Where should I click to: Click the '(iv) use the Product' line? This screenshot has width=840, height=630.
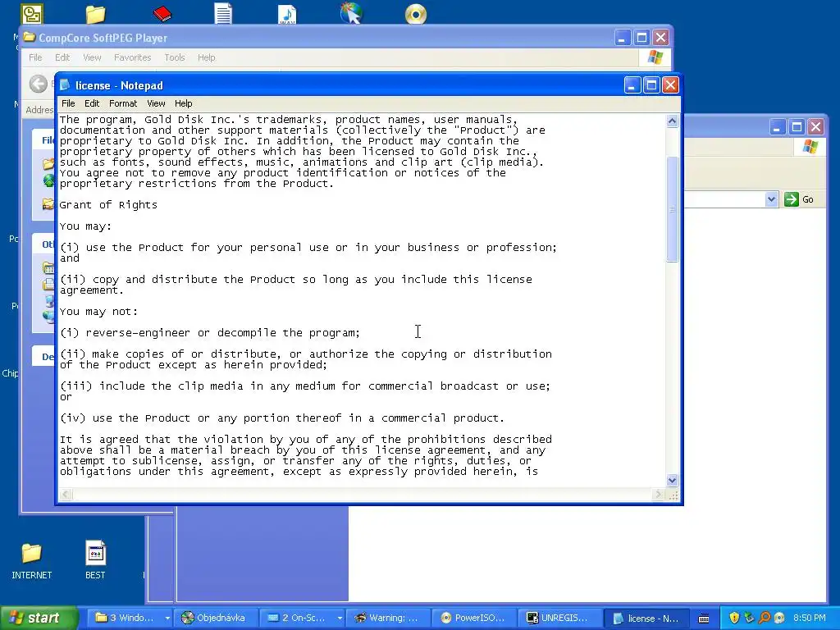(282, 418)
